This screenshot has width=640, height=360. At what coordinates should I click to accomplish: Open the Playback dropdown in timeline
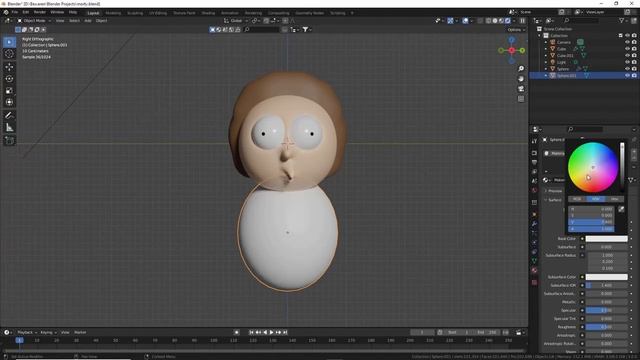(x=27, y=333)
